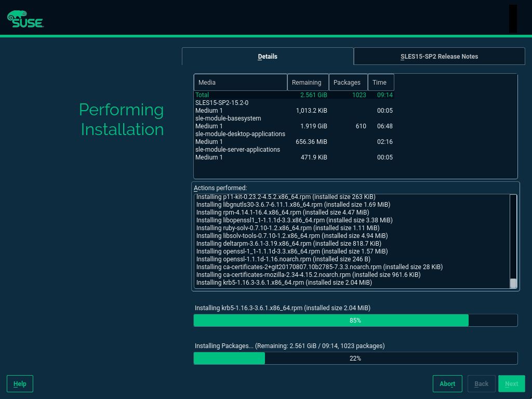The image size is (532, 399).
Task: Click the ca-certificates-mozilla log entry
Action: click(308, 275)
